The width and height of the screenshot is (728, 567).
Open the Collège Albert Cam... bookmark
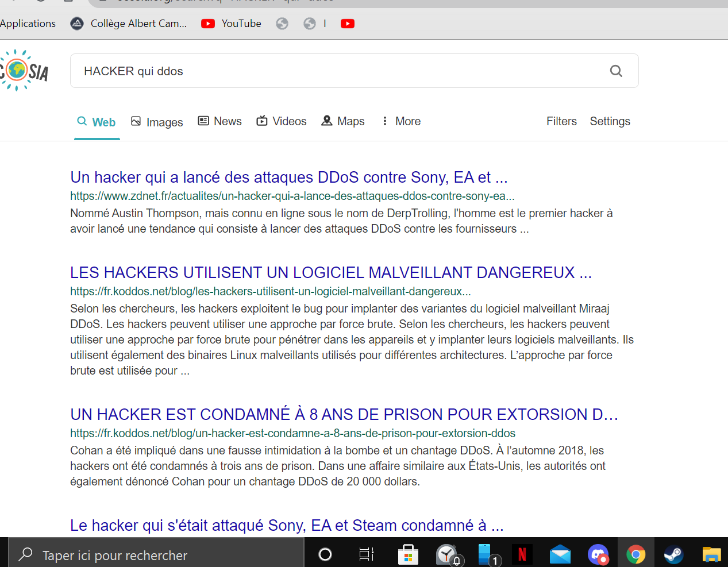(x=129, y=24)
